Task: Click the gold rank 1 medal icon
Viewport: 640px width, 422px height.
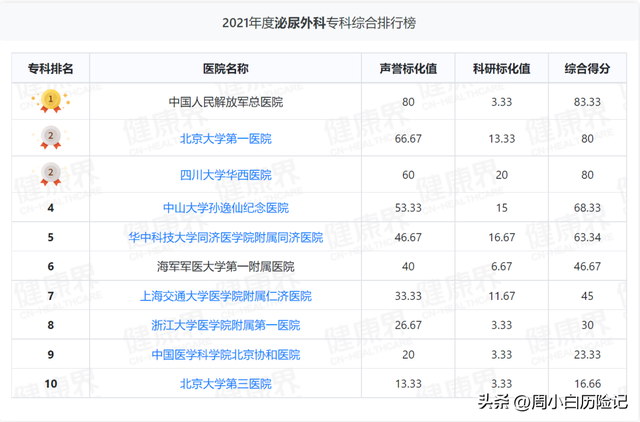Action: [51, 101]
